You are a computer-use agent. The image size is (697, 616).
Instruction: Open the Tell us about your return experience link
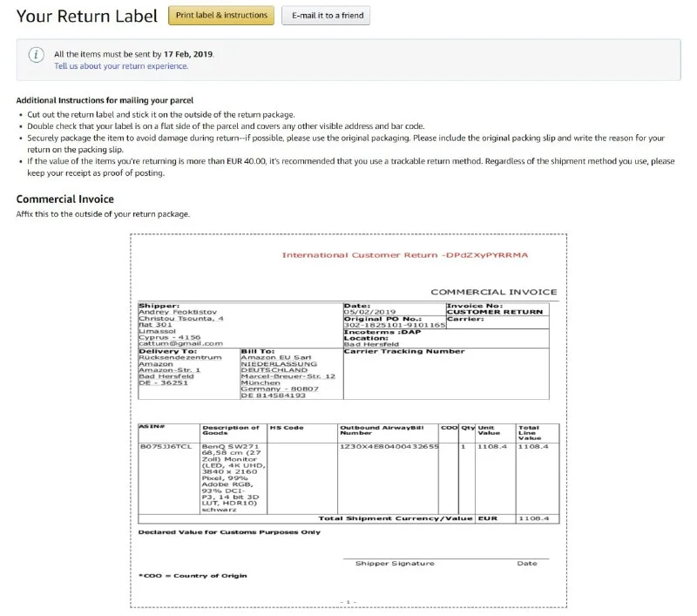pos(121,66)
